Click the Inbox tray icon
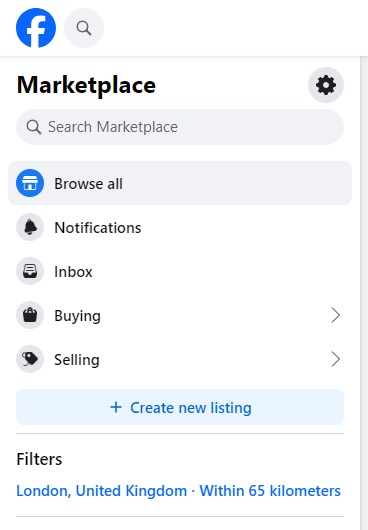 (30, 271)
